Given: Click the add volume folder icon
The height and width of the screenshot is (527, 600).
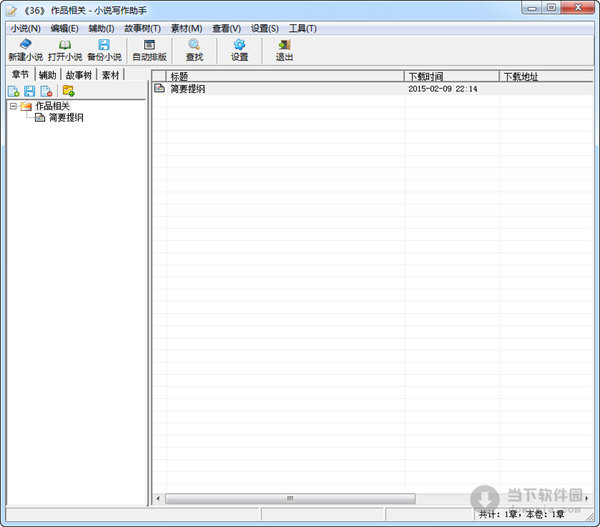Looking at the screenshot, I should click(x=68, y=91).
